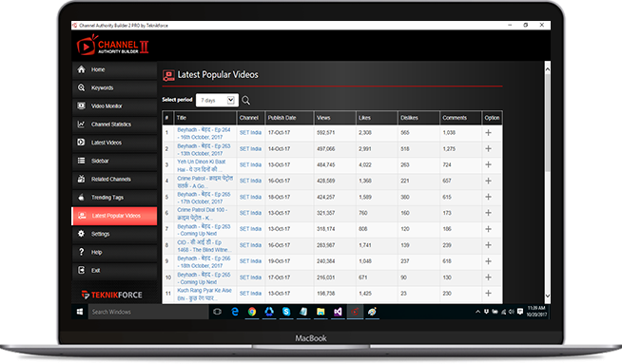This screenshot has width=622, height=364.
Task: Sort by Dislikes column header
Action: point(418,118)
